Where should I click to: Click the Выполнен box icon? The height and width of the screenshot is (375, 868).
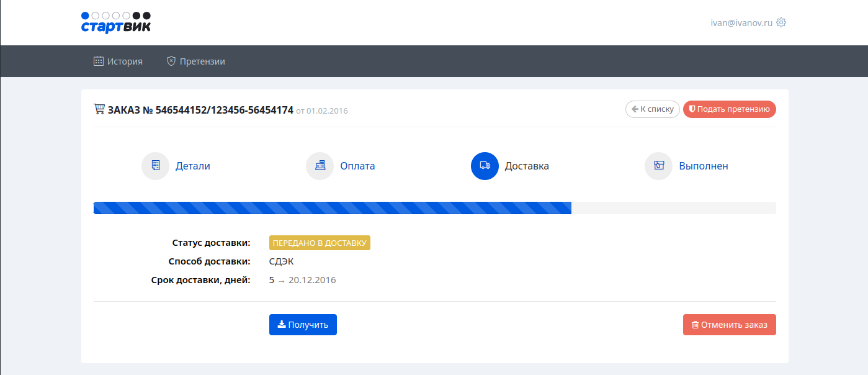click(658, 166)
